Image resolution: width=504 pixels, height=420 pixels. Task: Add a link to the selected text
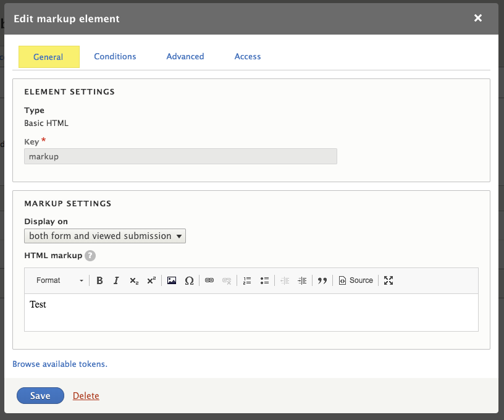[x=209, y=280]
